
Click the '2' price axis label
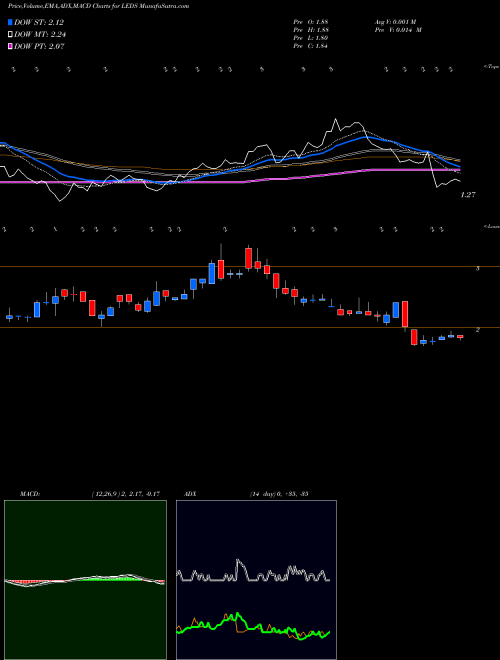tap(477, 330)
